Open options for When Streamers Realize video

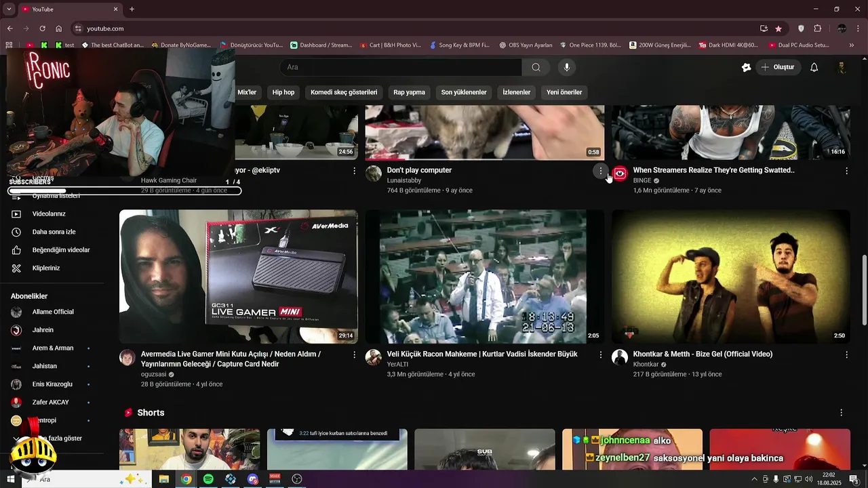(x=846, y=171)
